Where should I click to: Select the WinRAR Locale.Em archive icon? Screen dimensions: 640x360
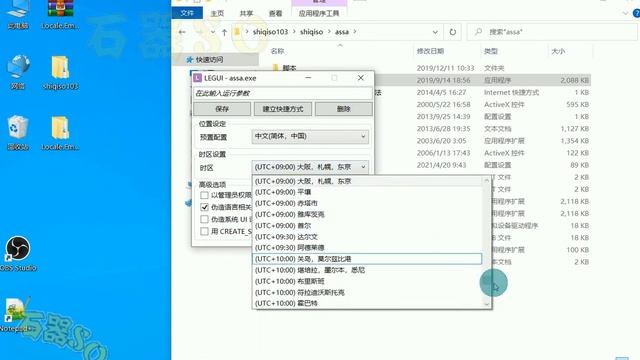pyautogui.click(x=60, y=14)
